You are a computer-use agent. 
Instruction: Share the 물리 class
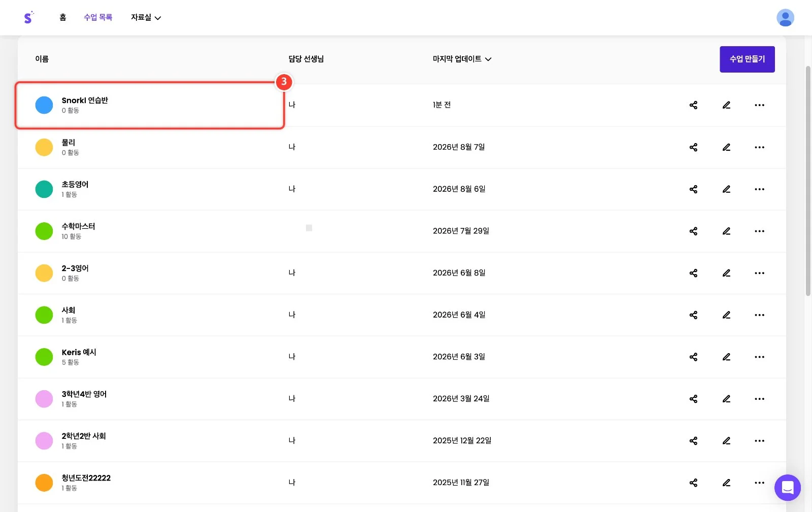pyautogui.click(x=693, y=147)
